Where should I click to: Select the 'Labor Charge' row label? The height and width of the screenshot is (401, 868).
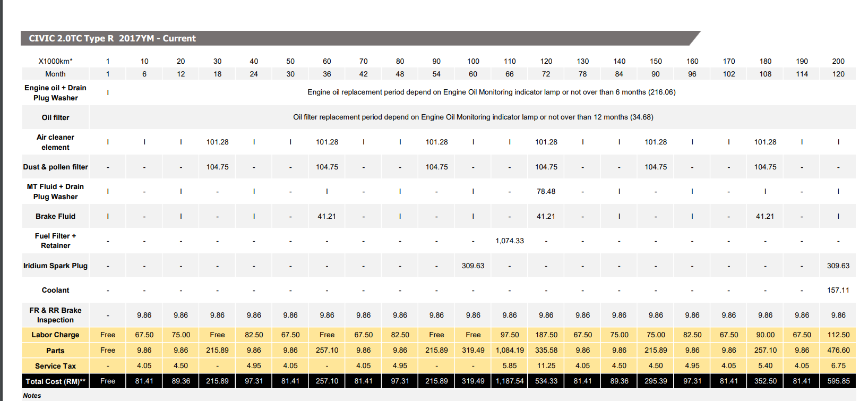click(55, 335)
